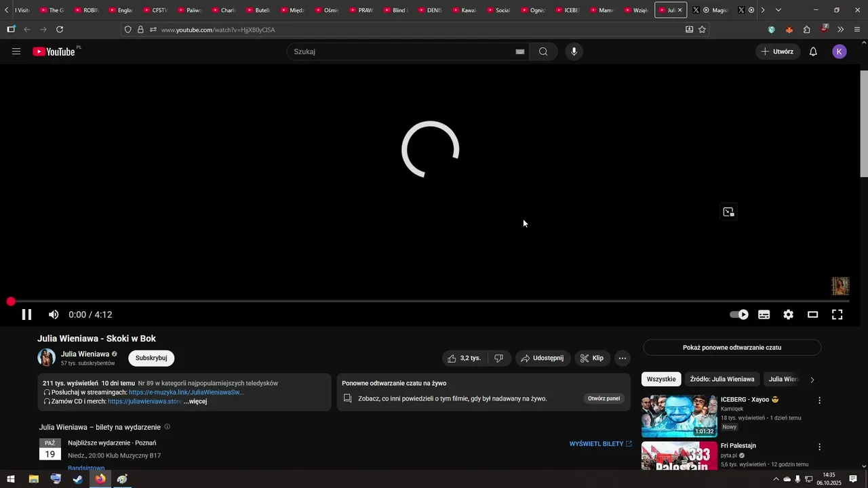Open the e-muzyka.link streaming link
Image resolution: width=868 pixels, height=488 pixels.
click(186, 392)
